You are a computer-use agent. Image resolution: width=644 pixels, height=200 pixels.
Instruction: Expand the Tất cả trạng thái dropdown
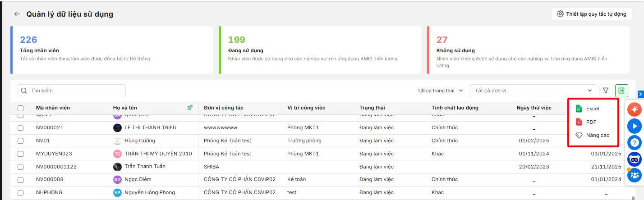tap(440, 91)
